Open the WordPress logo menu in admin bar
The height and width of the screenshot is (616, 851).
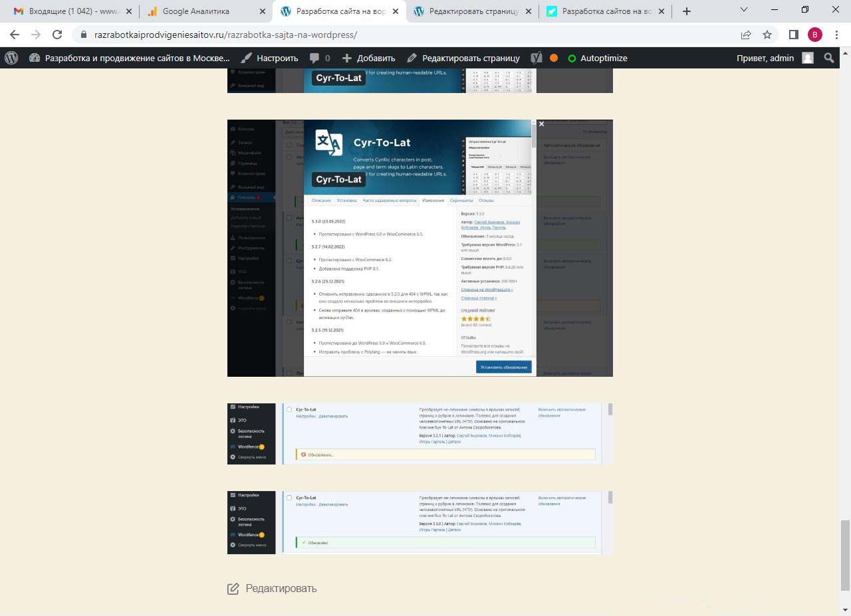pos(11,58)
